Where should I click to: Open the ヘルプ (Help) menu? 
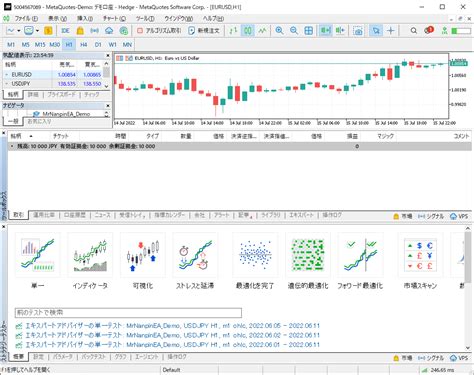pos(213,19)
